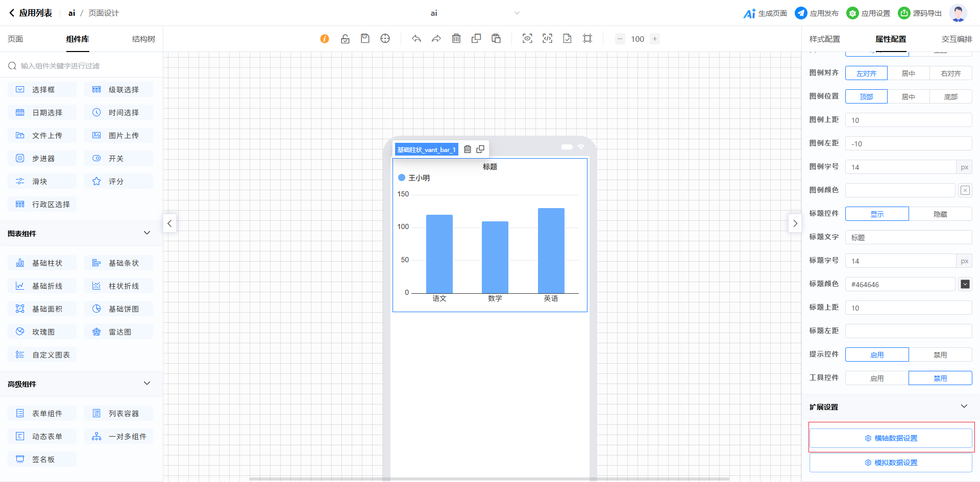The height and width of the screenshot is (482, 980).
Task: Open the 标题颜色 color swatch
Action: point(965,285)
